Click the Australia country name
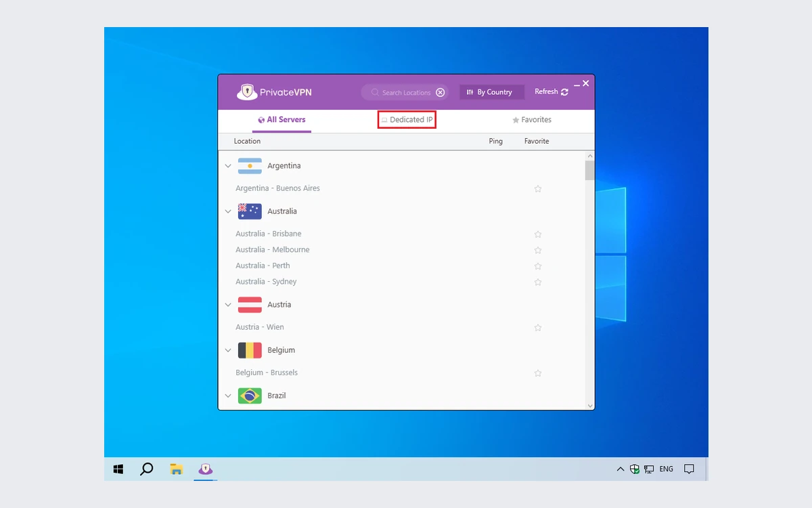This screenshot has width=812, height=508. tap(282, 211)
